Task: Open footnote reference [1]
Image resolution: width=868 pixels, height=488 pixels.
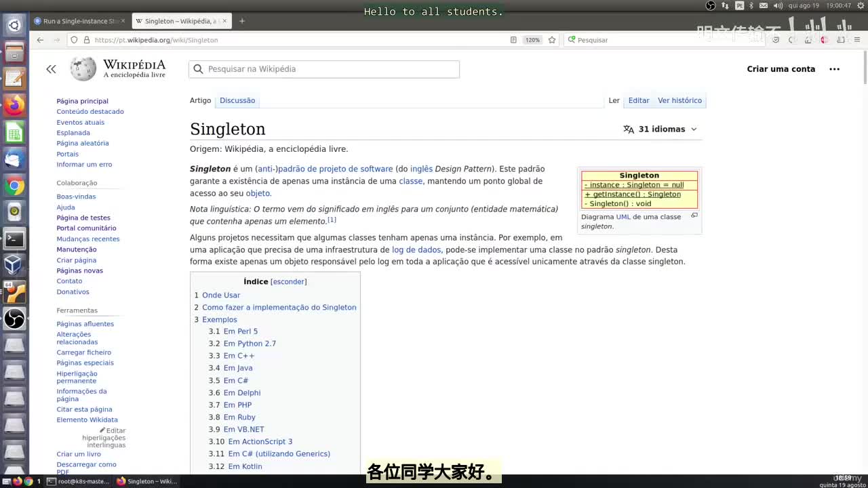Action: (332, 220)
